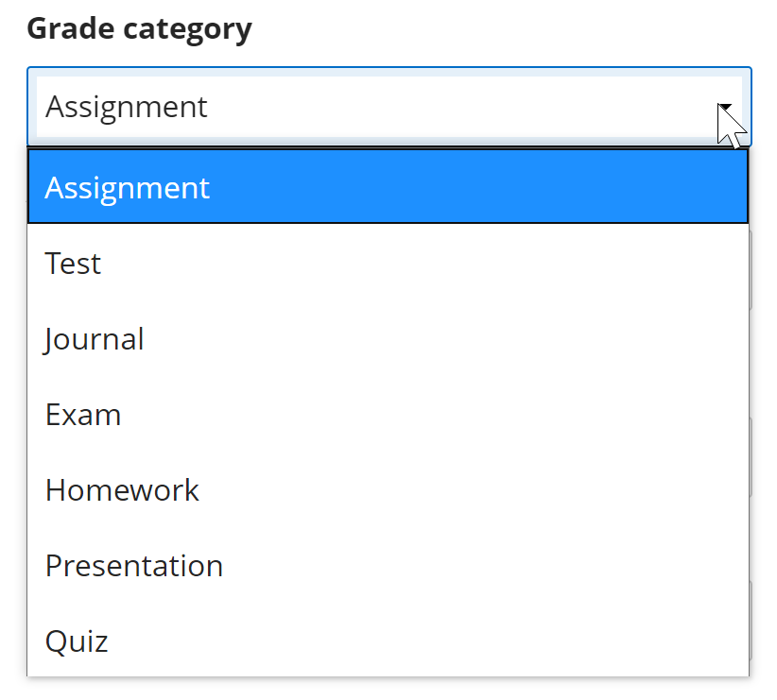Click the Homework list entry
777x700 pixels.
coord(123,490)
